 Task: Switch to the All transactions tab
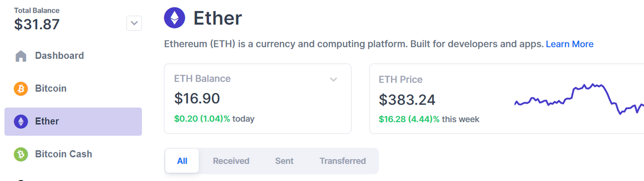[x=182, y=161]
